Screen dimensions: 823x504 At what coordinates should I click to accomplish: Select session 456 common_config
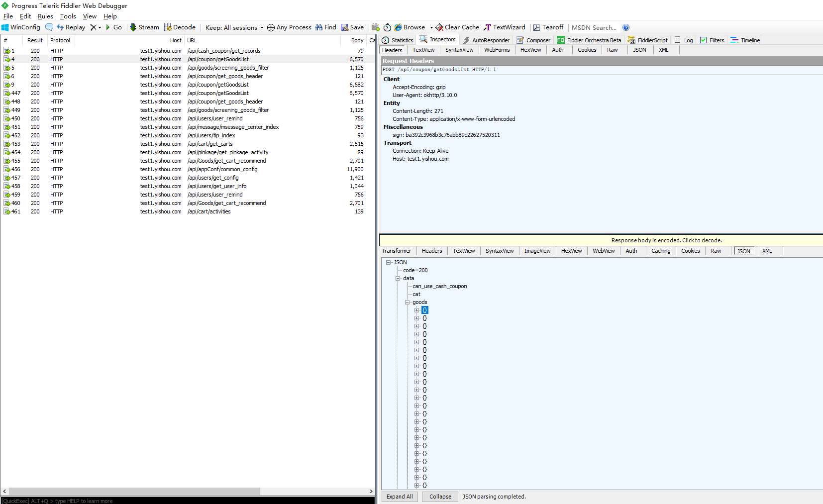[188, 169]
